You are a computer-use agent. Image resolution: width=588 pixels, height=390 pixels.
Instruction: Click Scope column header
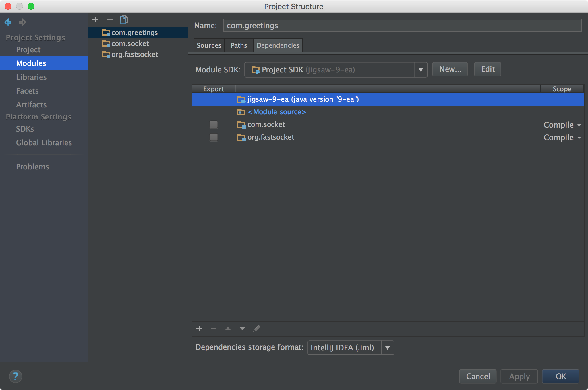pyautogui.click(x=562, y=89)
